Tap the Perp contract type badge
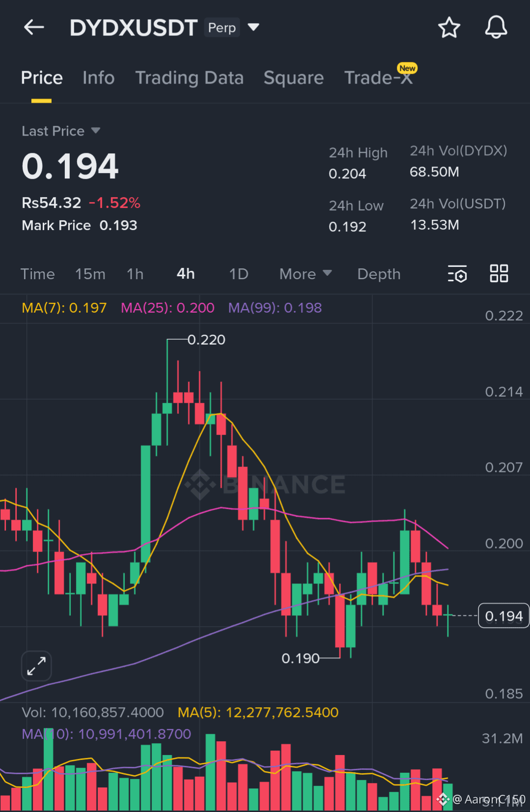Image resolution: width=530 pixels, height=812 pixels. coord(222,28)
